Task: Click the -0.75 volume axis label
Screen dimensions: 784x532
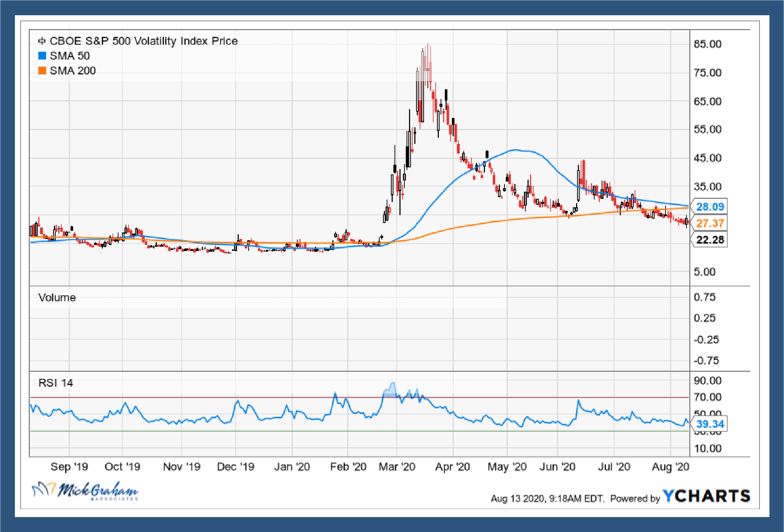Action: pyautogui.click(x=706, y=360)
